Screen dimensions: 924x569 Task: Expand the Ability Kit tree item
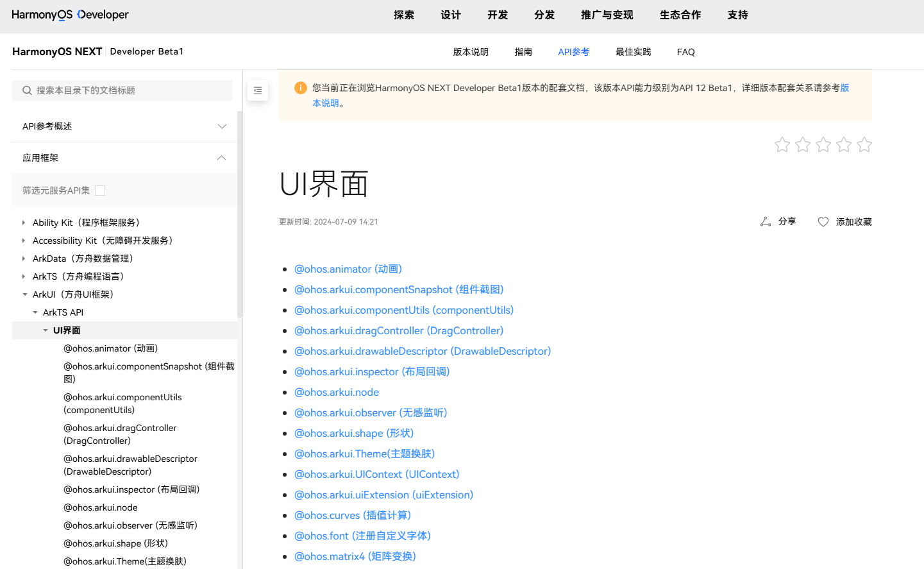pyautogui.click(x=24, y=222)
